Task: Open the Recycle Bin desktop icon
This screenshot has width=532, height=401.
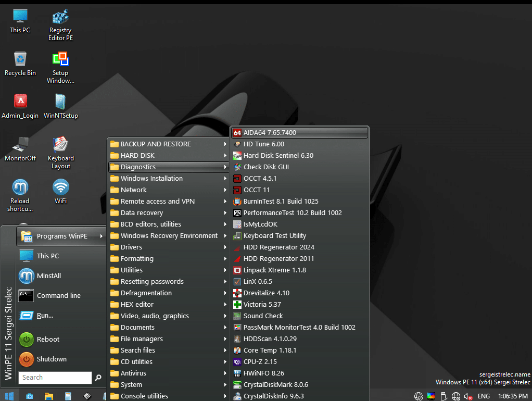Action: coord(20,64)
